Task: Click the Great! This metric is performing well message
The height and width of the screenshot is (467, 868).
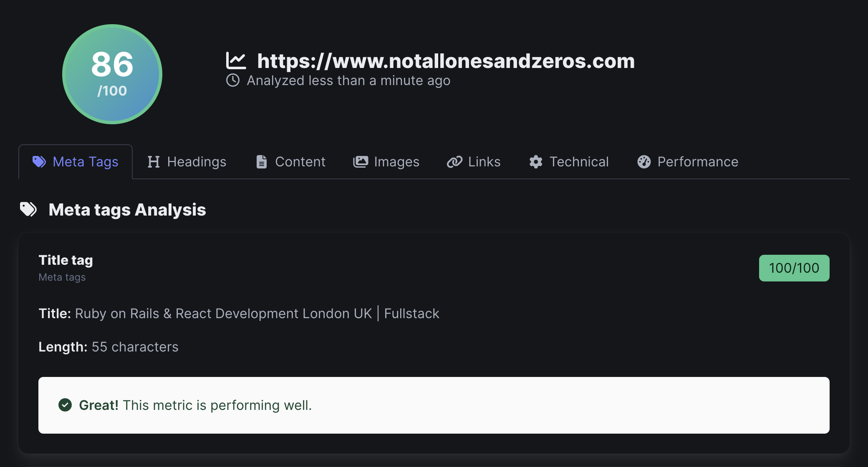Action: [x=195, y=404]
